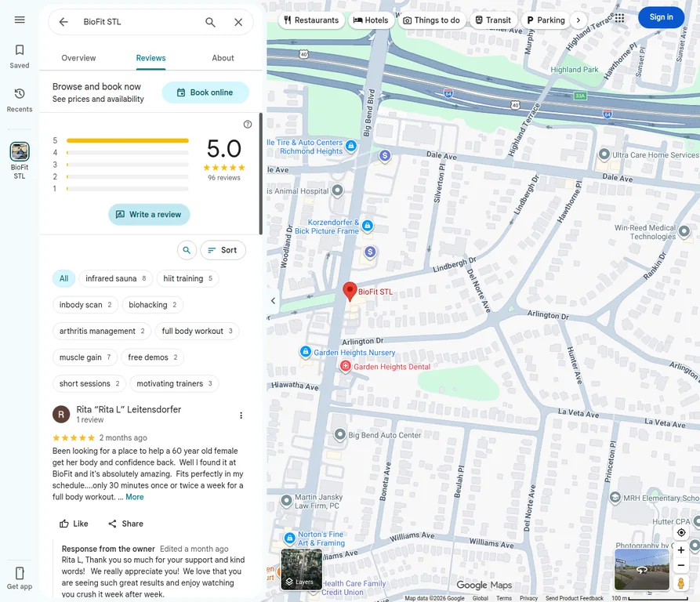The image size is (700, 602).
Task: Click the Book online button
Action: click(205, 92)
